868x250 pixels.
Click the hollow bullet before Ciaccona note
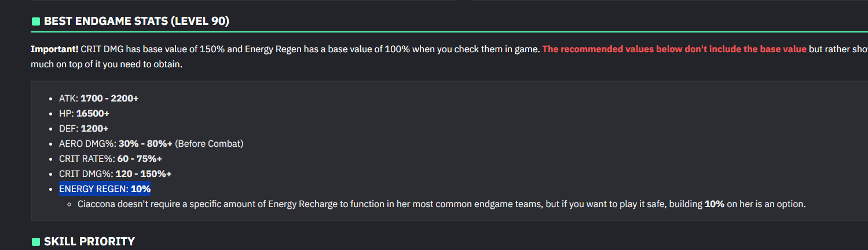coord(70,204)
